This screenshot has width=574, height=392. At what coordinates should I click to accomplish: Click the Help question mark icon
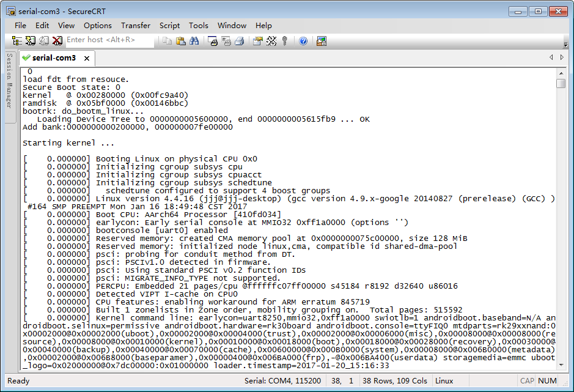(x=303, y=41)
